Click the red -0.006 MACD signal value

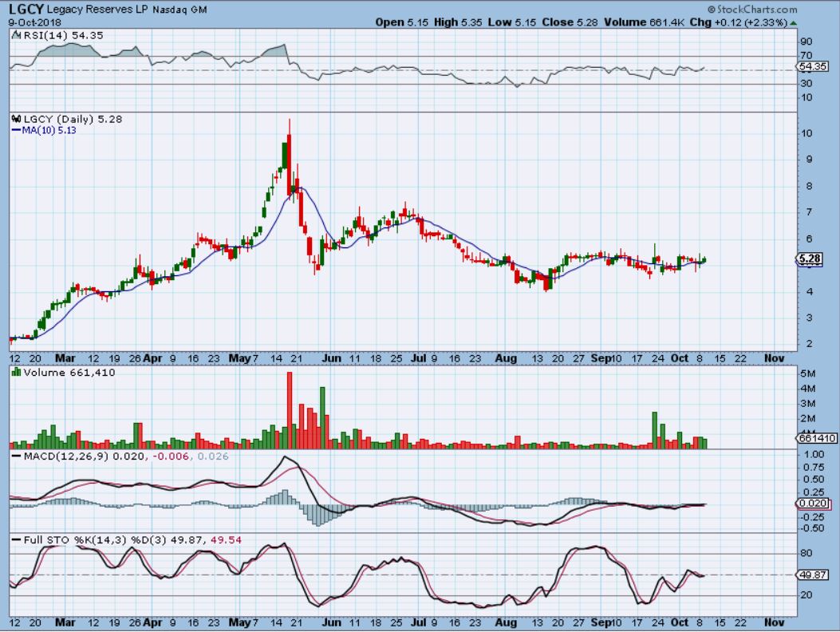(x=171, y=456)
